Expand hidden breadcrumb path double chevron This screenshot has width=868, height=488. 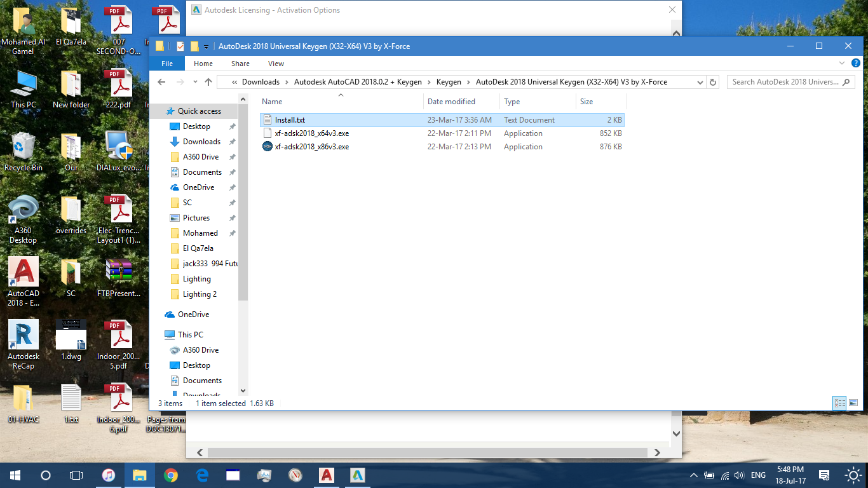pyautogui.click(x=235, y=82)
